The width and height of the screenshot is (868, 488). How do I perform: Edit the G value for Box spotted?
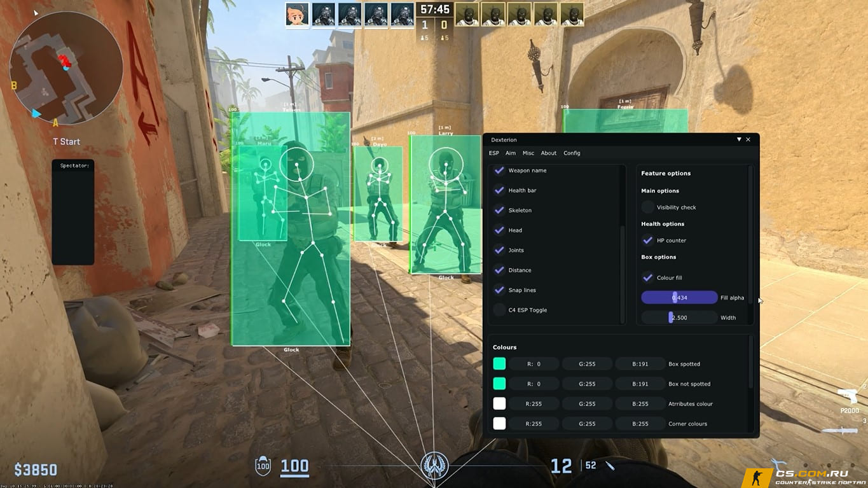click(x=587, y=364)
